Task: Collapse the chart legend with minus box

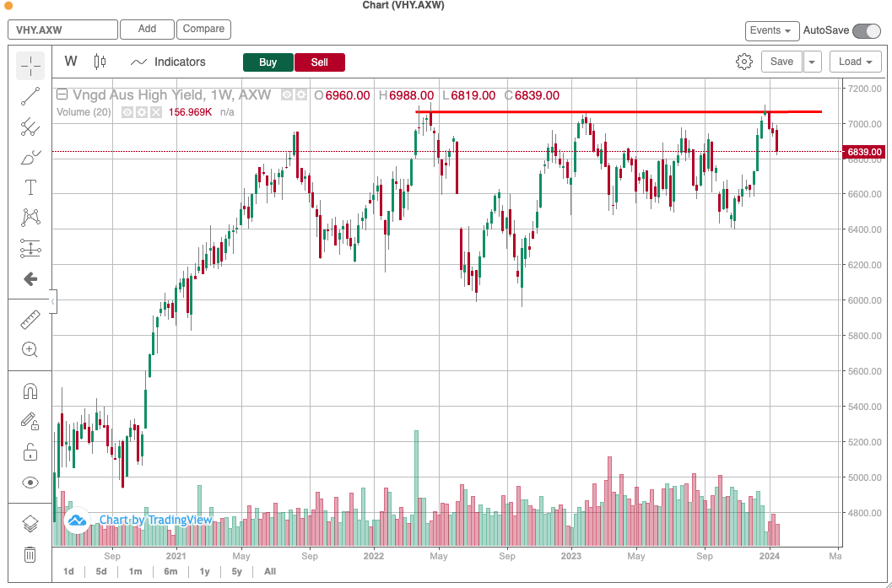Action: click(x=62, y=95)
